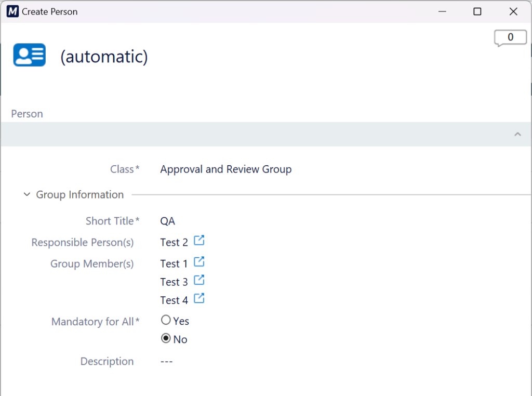The width and height of the screenshot is (532, 396).
Task: Click the Test 1 group member value
Action: point(174,264)
